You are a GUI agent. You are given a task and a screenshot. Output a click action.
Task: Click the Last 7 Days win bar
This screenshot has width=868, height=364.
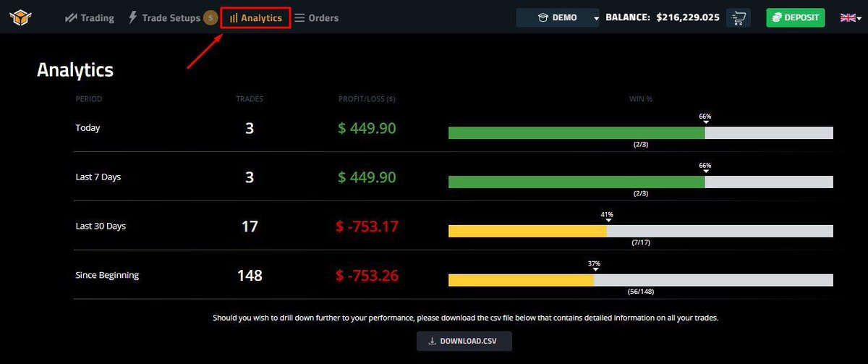click(x=641, y=182)
